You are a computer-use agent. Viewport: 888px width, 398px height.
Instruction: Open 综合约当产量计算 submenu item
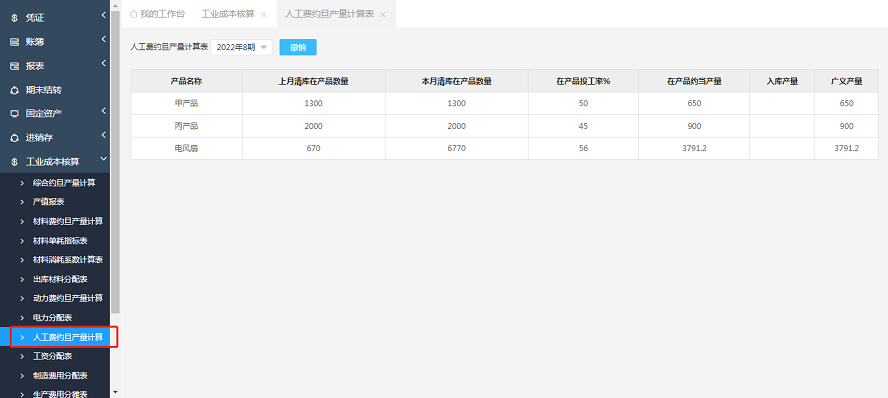pos(64,183)
